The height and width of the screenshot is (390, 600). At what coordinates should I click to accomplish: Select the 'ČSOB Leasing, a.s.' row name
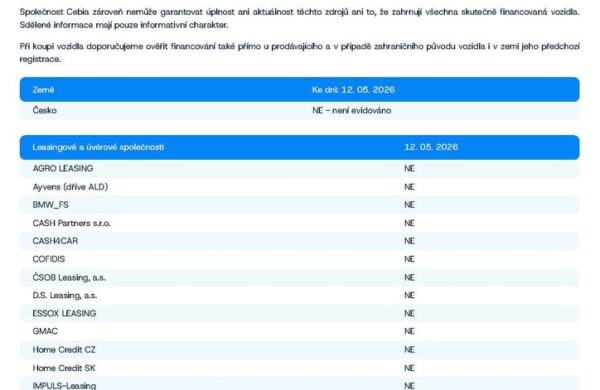(x=69, y=277)
